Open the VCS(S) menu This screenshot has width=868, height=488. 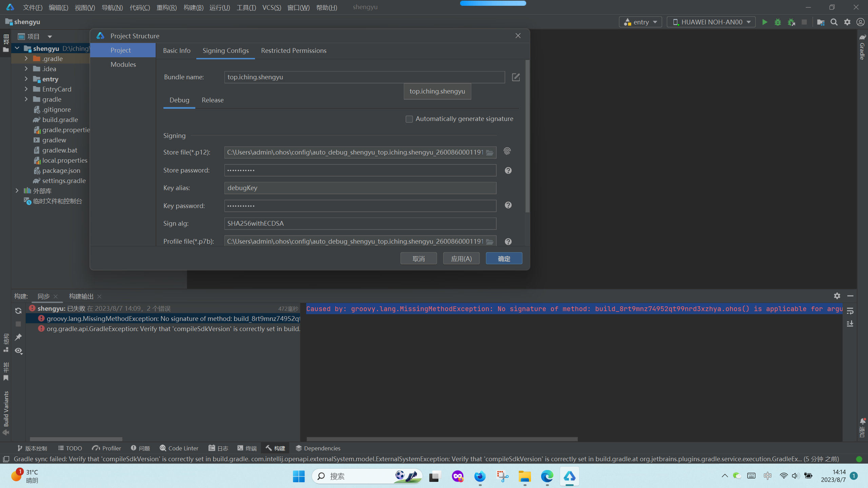tap(272, 7)
